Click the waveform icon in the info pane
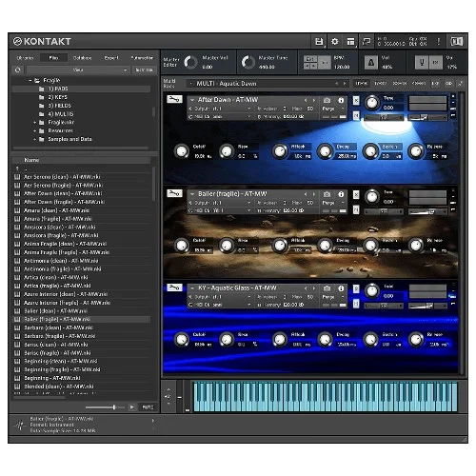476x476 pixels. coord(20,425)
